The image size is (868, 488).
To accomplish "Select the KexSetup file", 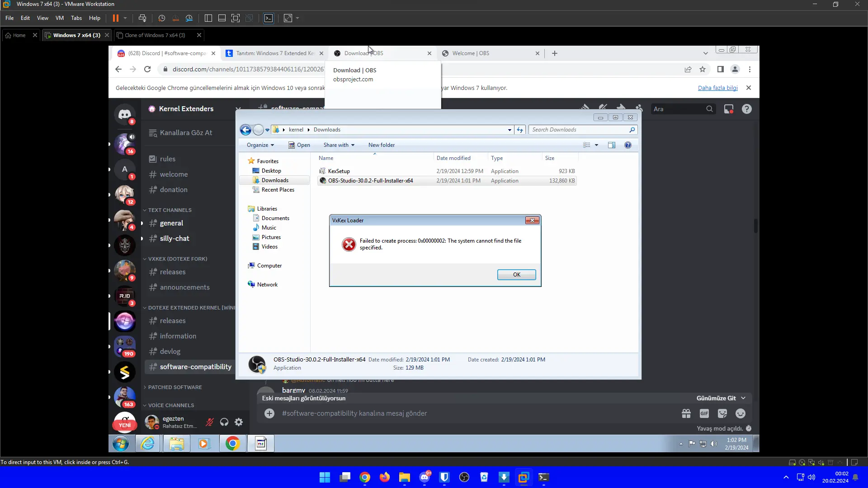I will coord(339,171).
